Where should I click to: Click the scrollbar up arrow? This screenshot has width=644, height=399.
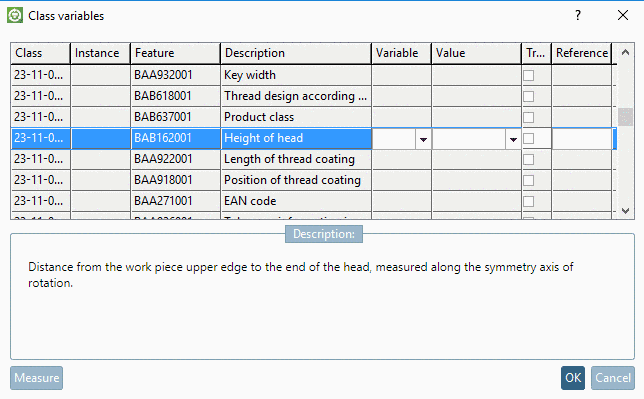(625, 52)
